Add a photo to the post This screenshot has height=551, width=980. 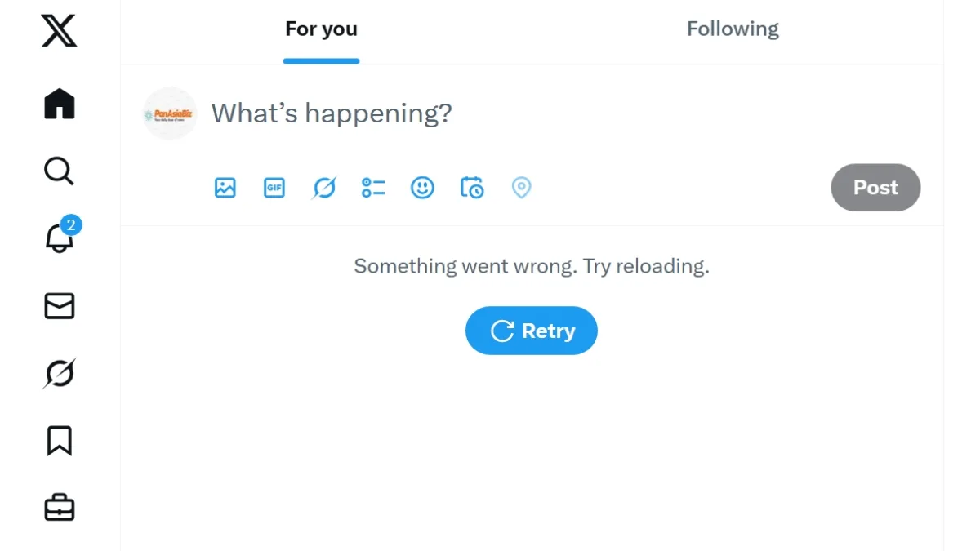pos(225,188)
